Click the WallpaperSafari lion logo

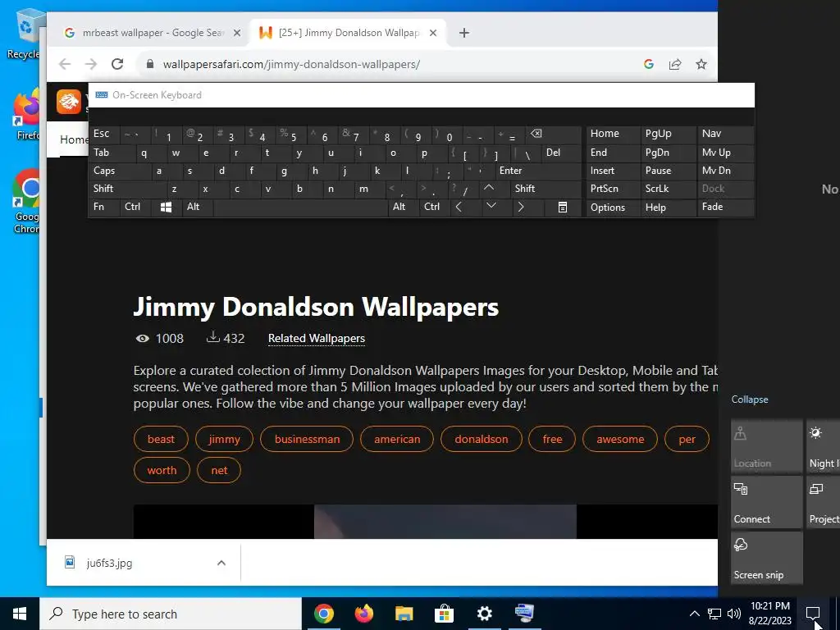[69, 101]
